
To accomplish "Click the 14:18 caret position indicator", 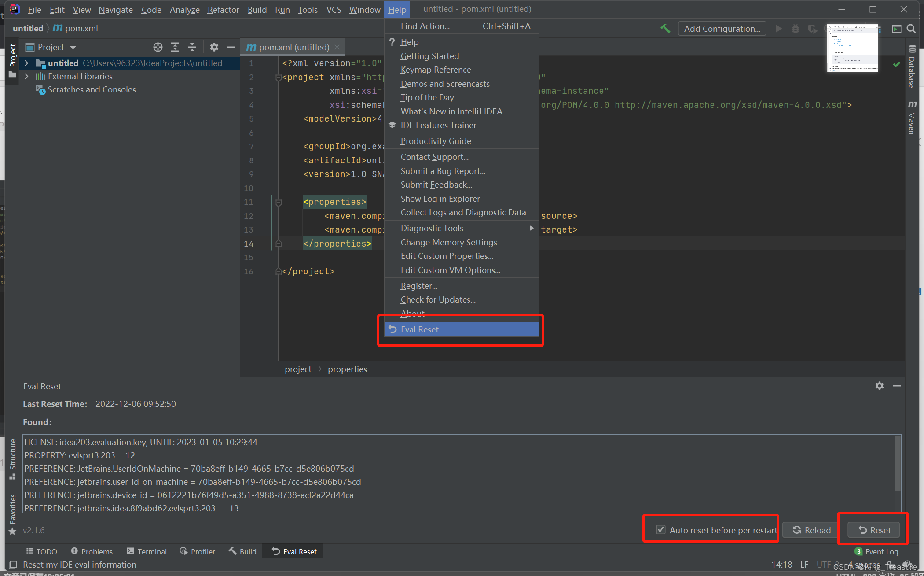I will [x=781, y=565].
